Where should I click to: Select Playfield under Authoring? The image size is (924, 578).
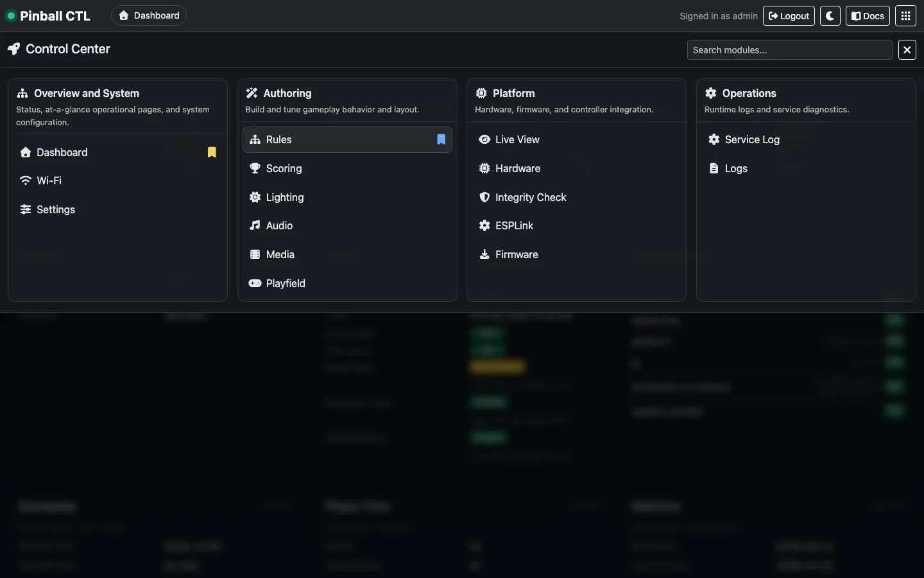coord(285,283)
